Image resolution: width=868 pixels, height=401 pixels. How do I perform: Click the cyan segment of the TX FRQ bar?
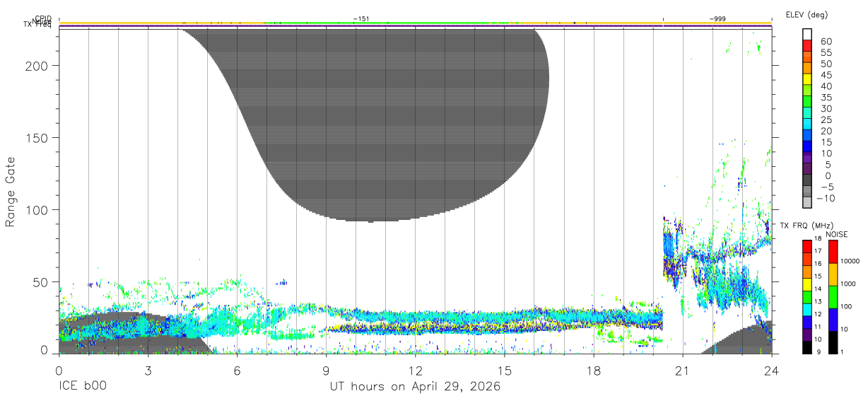pos(807,309)
